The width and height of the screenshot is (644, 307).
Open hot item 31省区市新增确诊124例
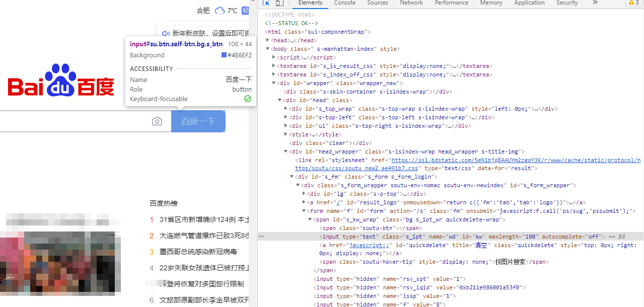pos(204,220)
